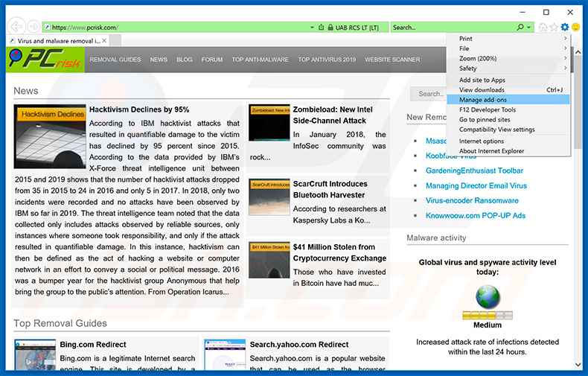The height and width of the screenshot is (376, 588).
Task: Open WEBSITE SCANNER nav item
Action: click(x=392, y=60)
